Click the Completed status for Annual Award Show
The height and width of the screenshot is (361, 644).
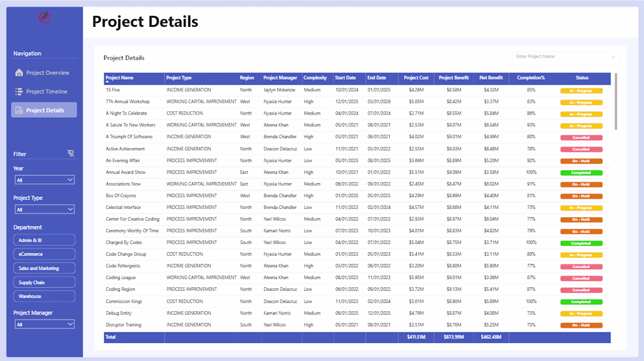pyautogui.click(x=581, y=173)
